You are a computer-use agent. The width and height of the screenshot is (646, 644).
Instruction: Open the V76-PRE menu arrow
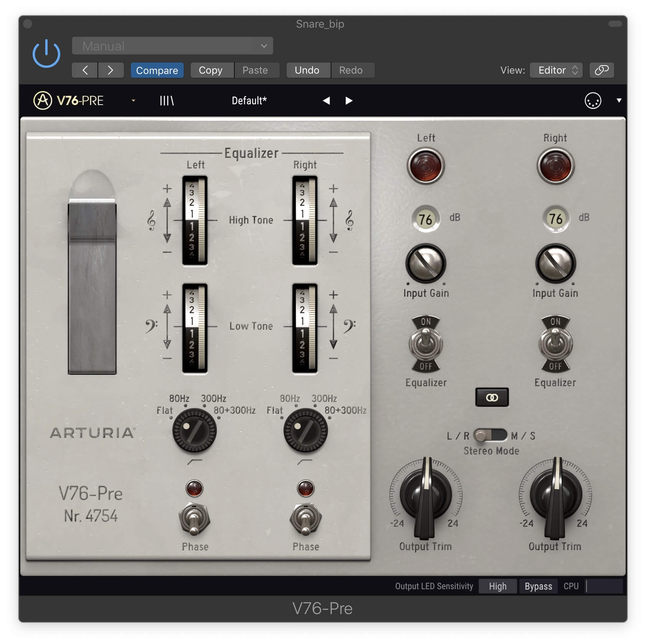(133, 100)
